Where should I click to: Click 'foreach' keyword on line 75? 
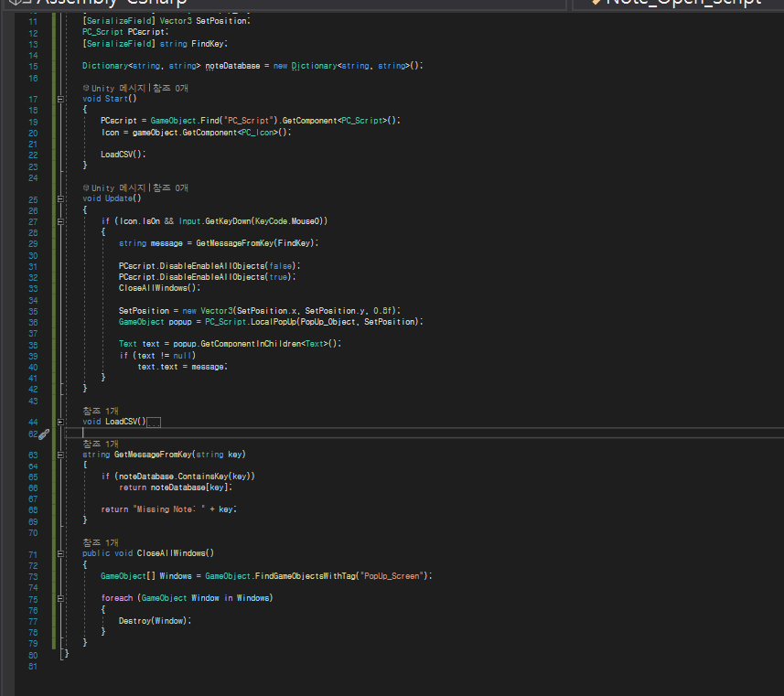point(117,598)
